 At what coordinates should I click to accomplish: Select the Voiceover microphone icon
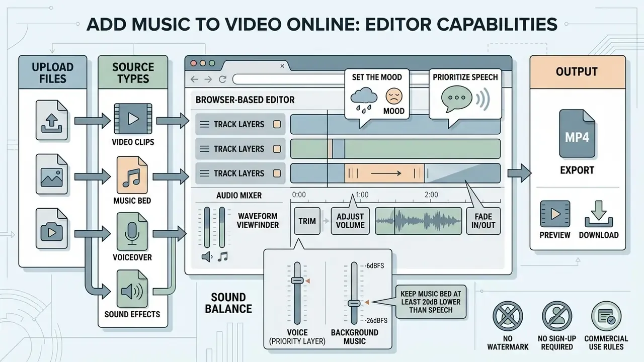point(132,231)
